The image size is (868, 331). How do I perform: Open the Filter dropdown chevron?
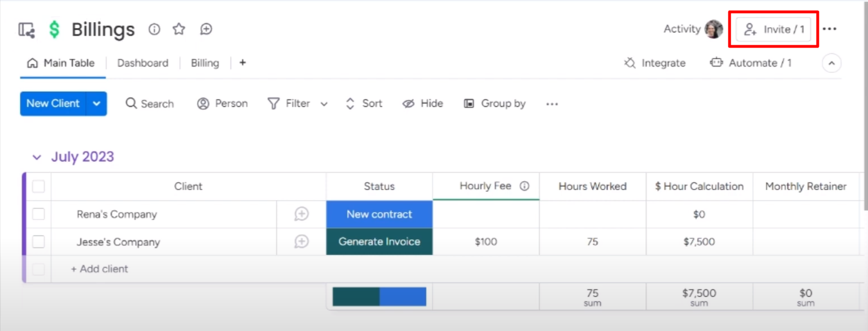tap(323, 104)
